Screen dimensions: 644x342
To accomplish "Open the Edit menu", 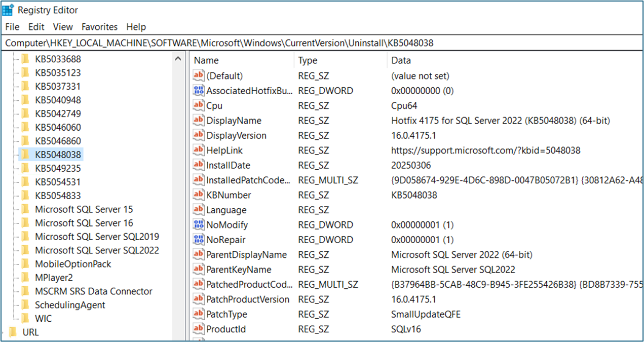I will [36, 27].
